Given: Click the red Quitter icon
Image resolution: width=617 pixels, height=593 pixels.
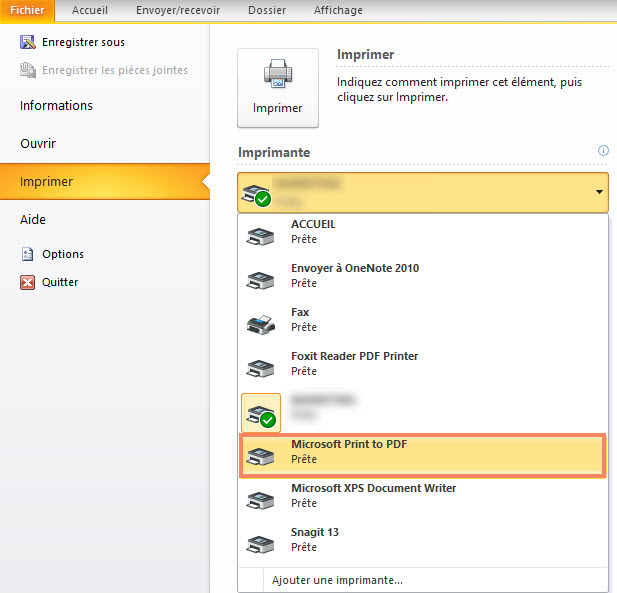Looking at the screenshot, I should point(28,282).
